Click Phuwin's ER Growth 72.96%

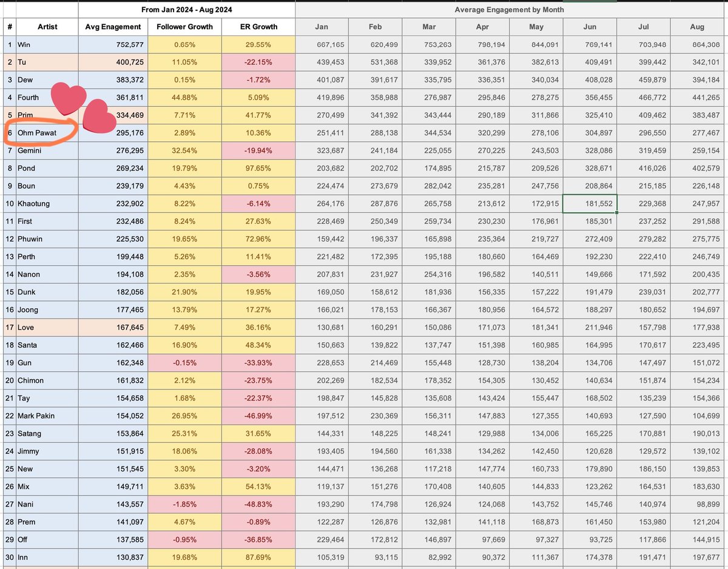coord(258,239)
